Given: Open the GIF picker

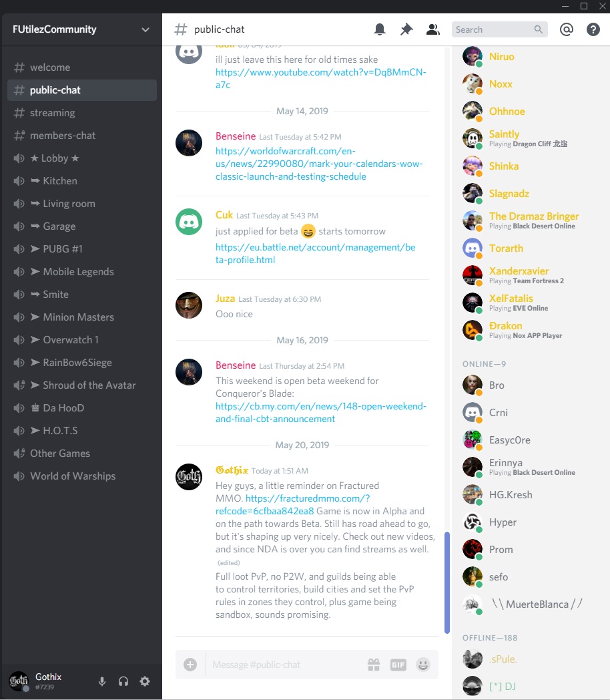Looking at the screenshot, I should [398, 665].
